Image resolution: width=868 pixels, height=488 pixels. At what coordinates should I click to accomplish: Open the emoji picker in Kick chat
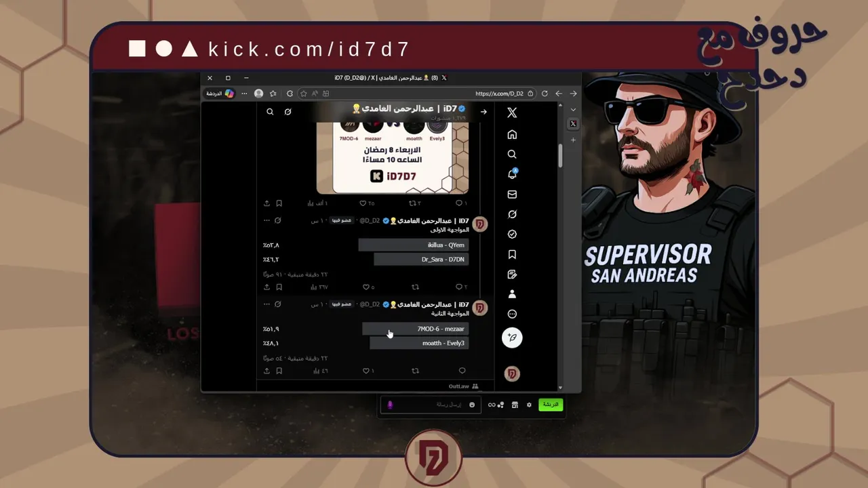click(472, 405)
